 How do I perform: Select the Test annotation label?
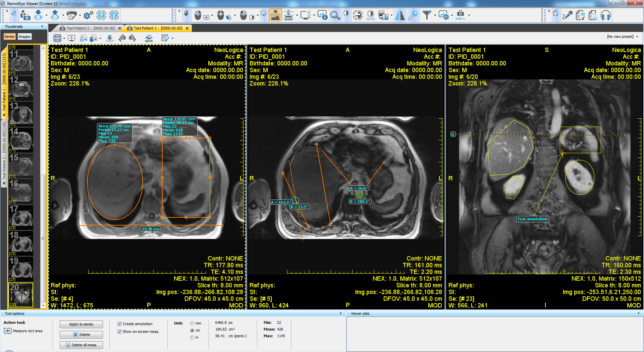(x=532, y=219)
